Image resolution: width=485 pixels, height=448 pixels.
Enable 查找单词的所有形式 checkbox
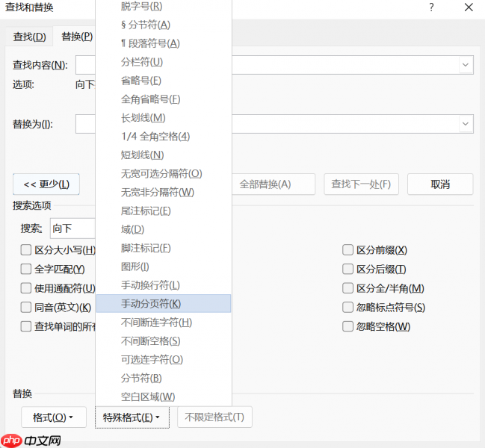tap(26, 326)
